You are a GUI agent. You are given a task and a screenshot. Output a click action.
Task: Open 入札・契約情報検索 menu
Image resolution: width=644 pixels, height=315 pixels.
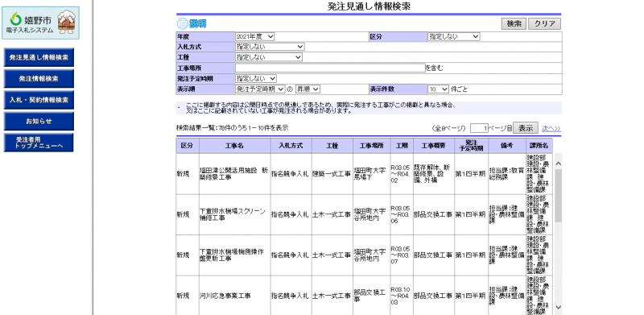pyautogui.click(x=39, y=100)
